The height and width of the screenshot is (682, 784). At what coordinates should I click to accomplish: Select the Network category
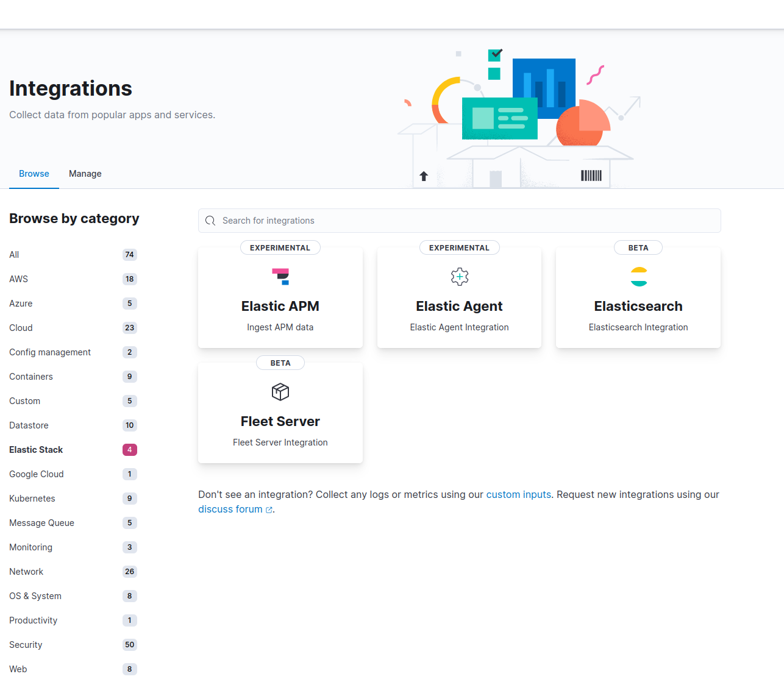tap(73, 572)
